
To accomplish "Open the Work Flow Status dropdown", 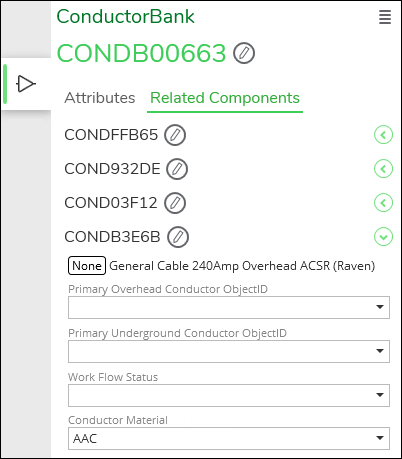I will 229,395.
